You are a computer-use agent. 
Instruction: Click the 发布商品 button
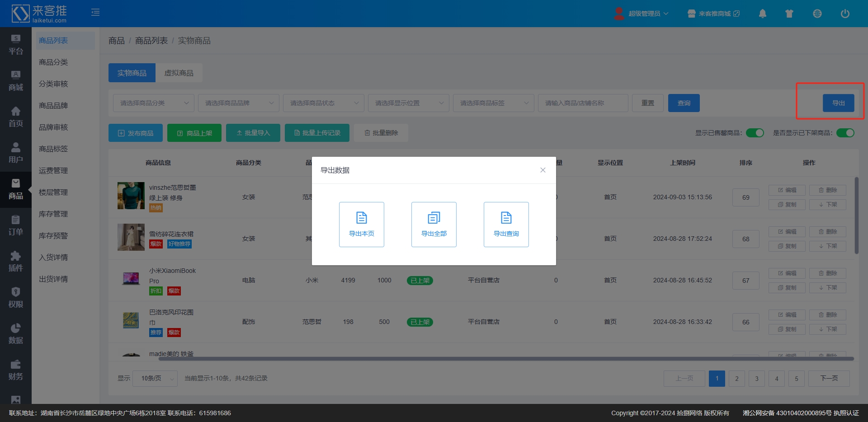tap(136, 133)
